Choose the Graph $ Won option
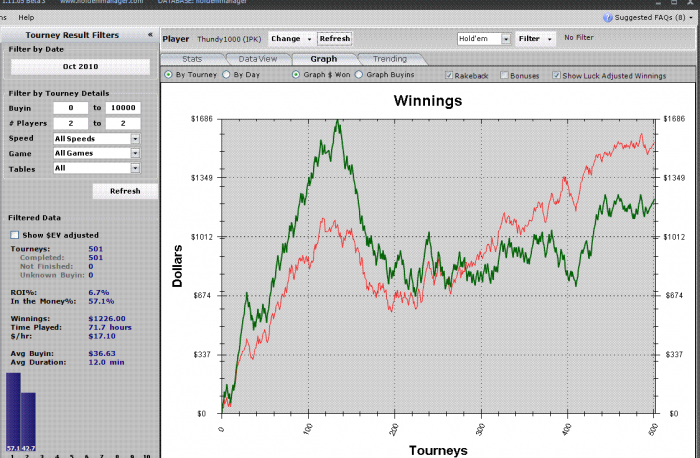The height and width of the screenshot is (458, 700). tap(296, 75)
